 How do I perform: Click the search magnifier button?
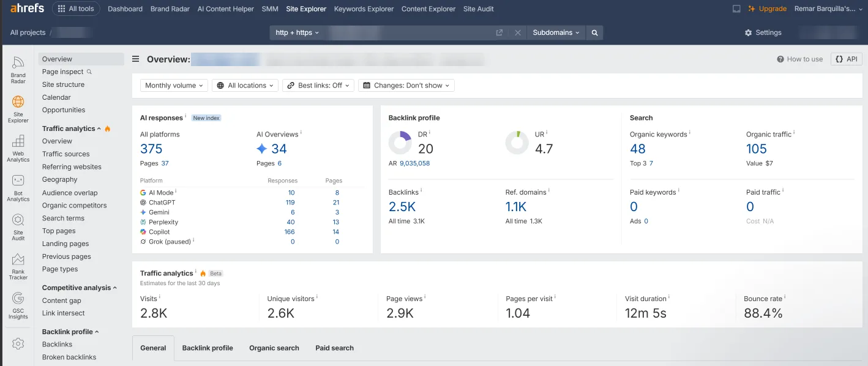click(594, 32)
